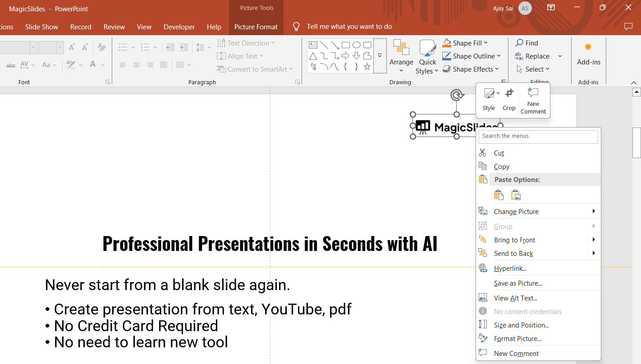Screen dimensions: 641x364
Task: Select Save as Picture from context menu
Action: click(518, 283)
